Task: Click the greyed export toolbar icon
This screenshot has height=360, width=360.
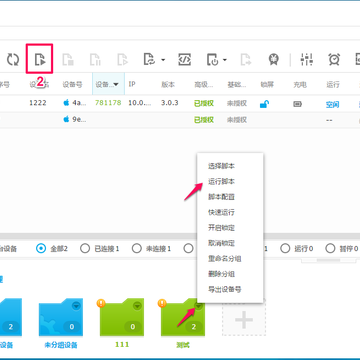Action: [246, 60]
